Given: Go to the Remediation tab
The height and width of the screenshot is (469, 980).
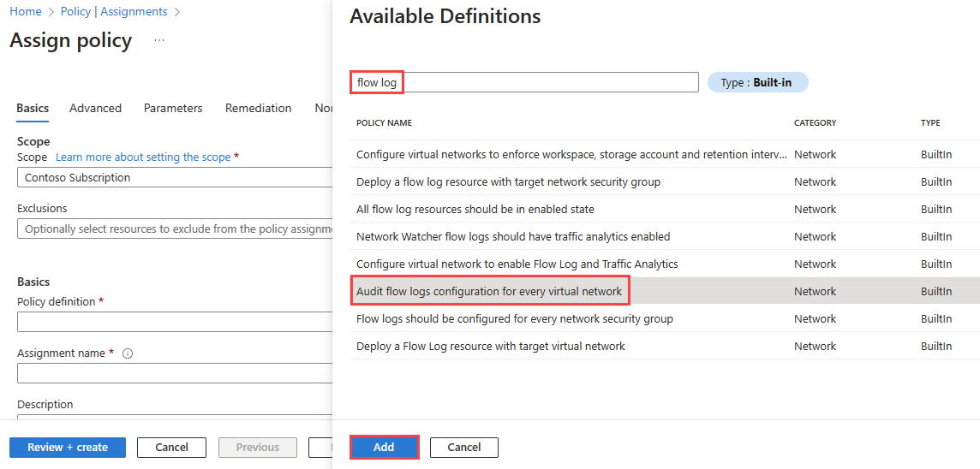Looking at the screenshot, I should tap(258, 108).
